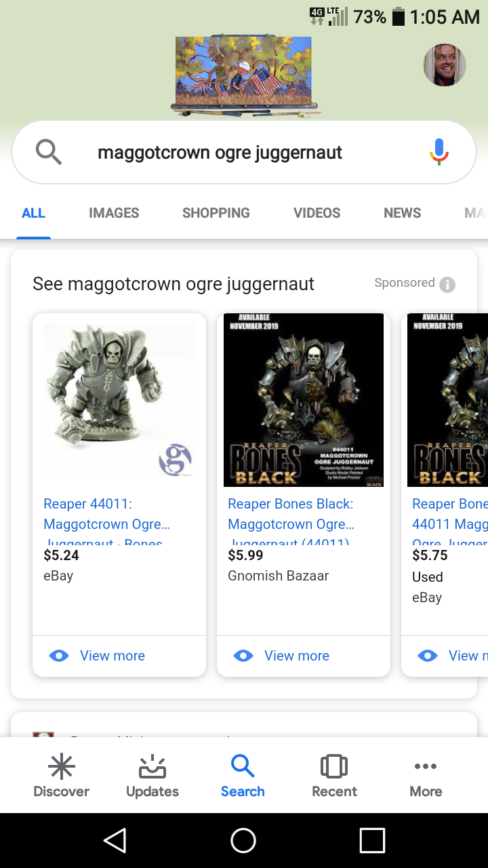This screenshot has width=488, height=868.
Task: Select the $5.75 price text
Action: 430,555
